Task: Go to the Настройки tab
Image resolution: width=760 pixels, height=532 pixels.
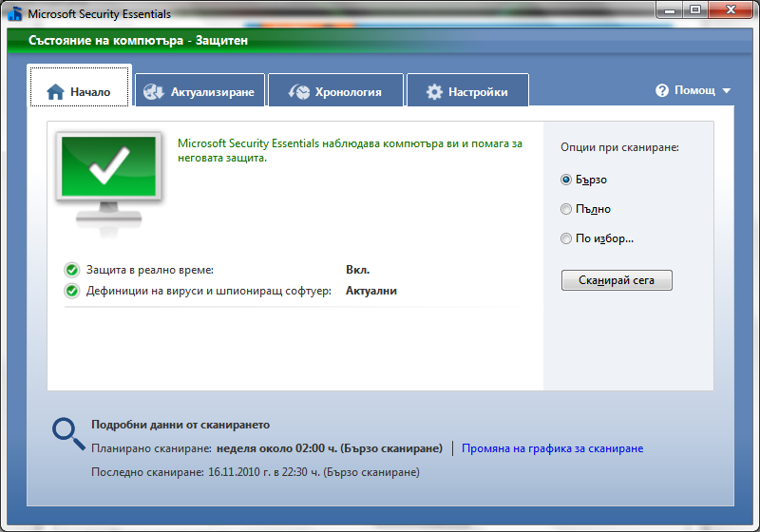Action: [x=467, y=92]
